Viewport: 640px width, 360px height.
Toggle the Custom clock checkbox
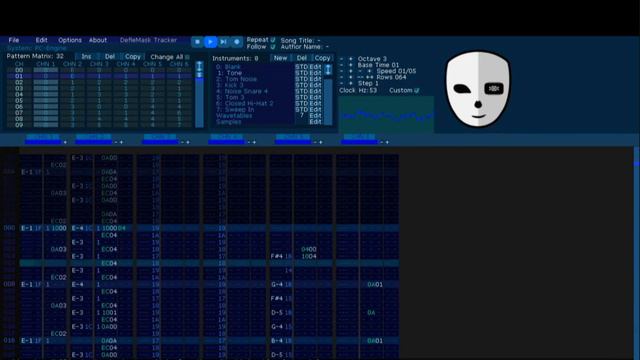coord(417,90)
